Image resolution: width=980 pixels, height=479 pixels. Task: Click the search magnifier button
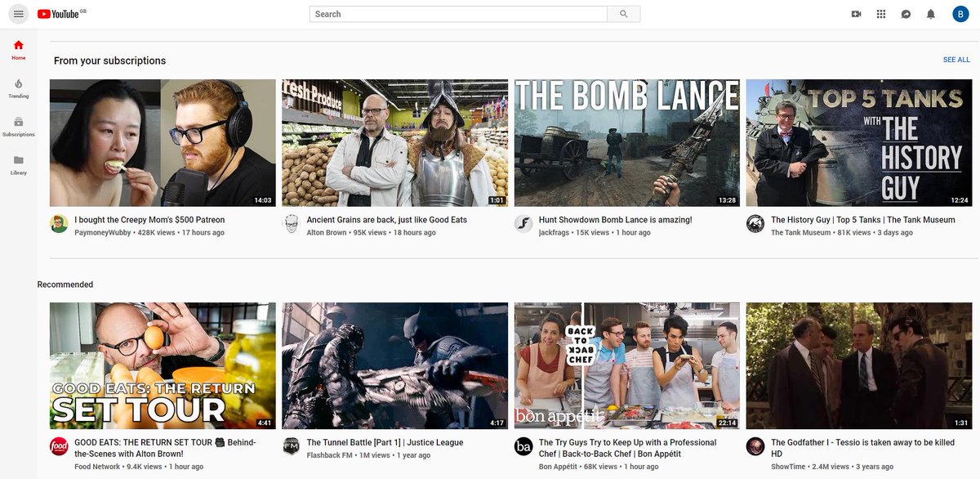pyautogui.click(x=624, y=14)
